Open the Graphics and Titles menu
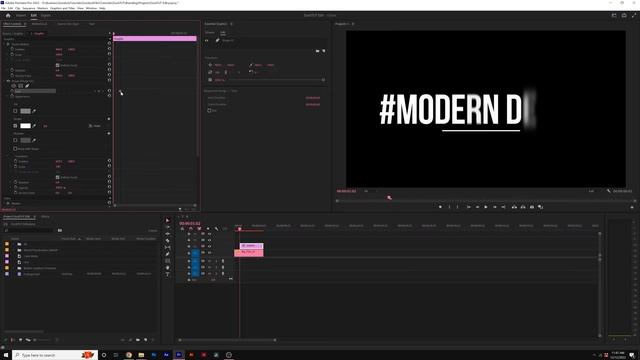This screenshot has width=640, height=360. [62, 8]
